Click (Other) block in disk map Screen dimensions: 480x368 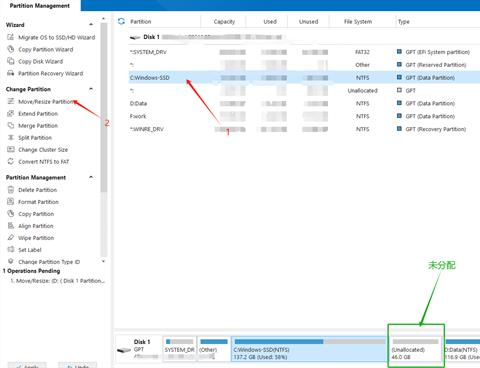click(214, 349)
